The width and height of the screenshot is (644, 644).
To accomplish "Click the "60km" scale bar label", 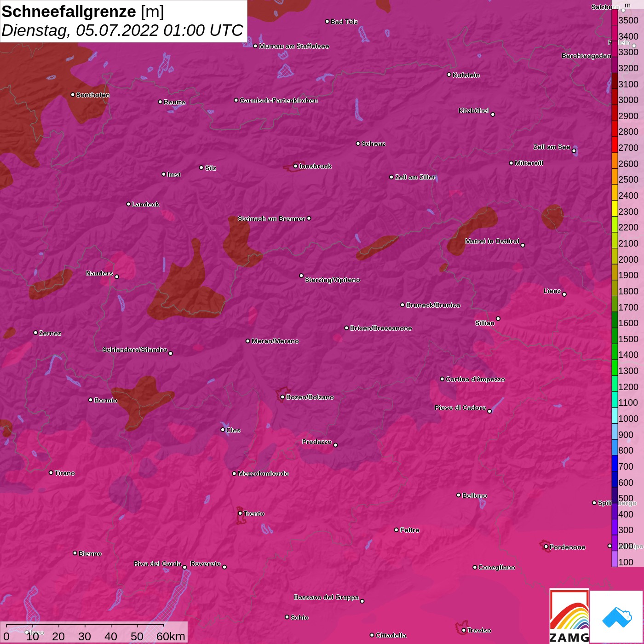I will (x=171, y=636).
